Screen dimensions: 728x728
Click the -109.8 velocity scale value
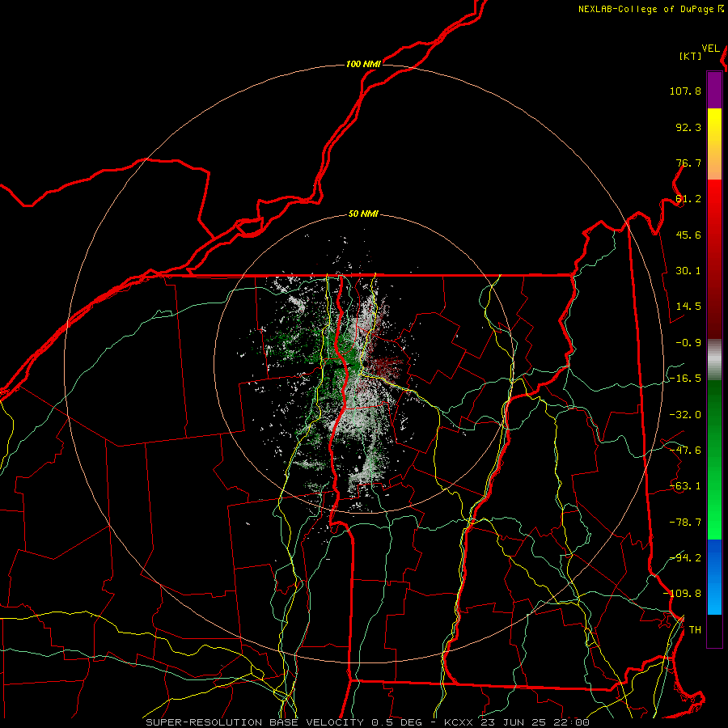pyautogui.click(x=683, y=594)
